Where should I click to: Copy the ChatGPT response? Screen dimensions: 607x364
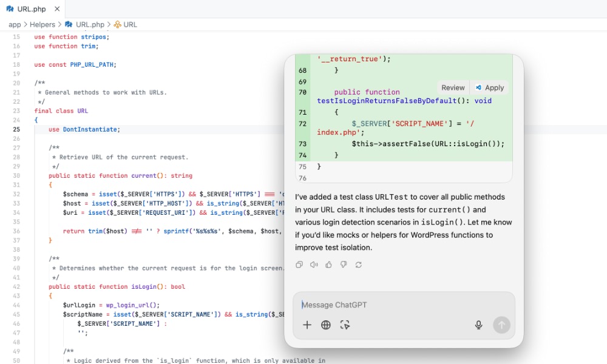(x=299, y=265)
